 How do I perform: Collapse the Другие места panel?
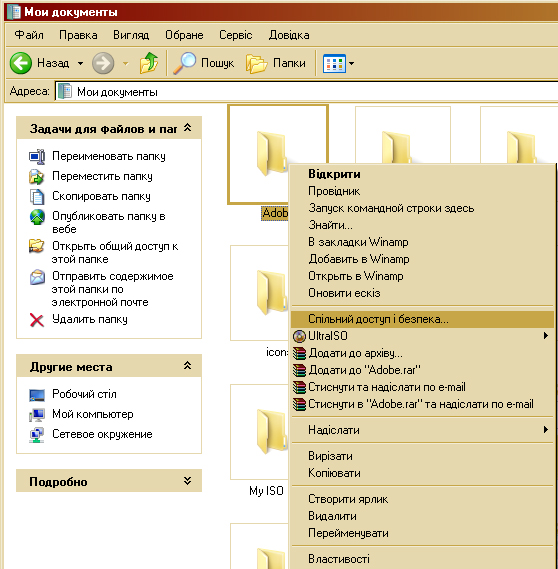coord(187,365)
